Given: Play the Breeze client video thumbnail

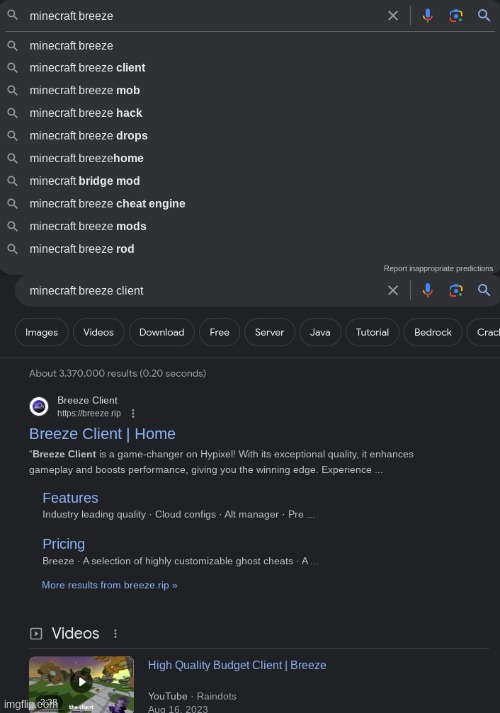Looking at the screenshot, I should 81,684.
